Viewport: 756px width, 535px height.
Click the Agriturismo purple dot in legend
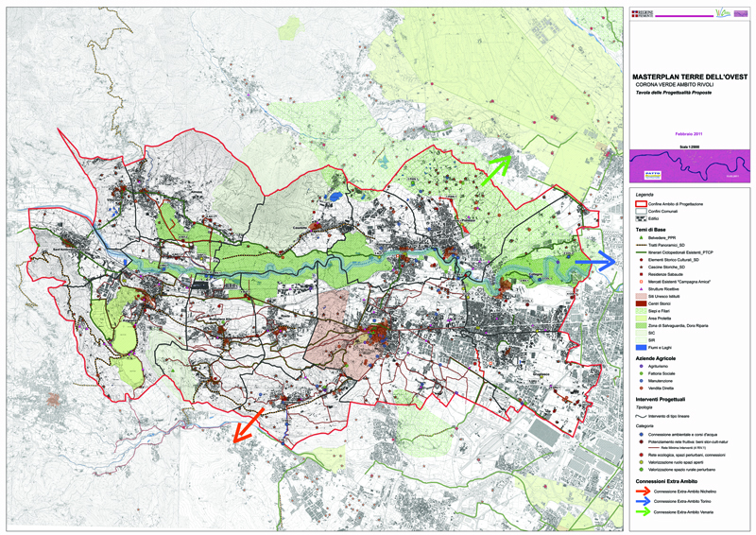point(641,366)
